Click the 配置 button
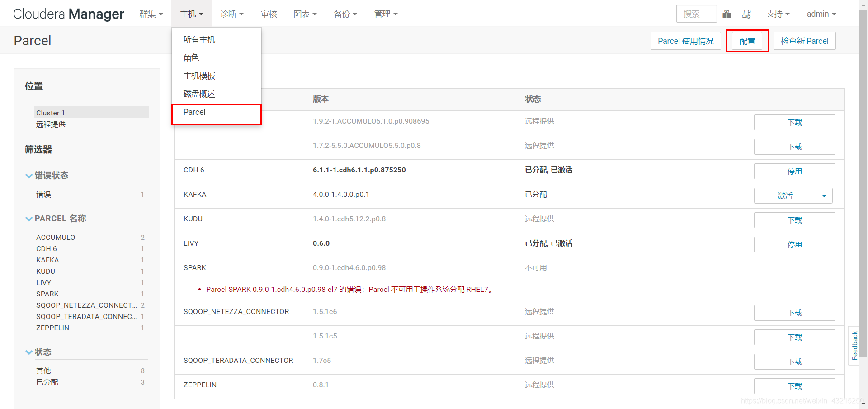This screenshot has width=868, height=409. 747,41
